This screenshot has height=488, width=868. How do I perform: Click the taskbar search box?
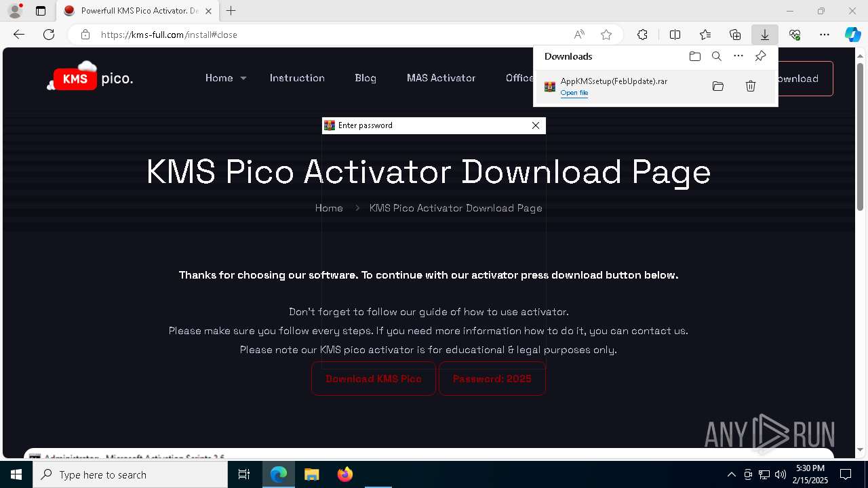[130, 474]
